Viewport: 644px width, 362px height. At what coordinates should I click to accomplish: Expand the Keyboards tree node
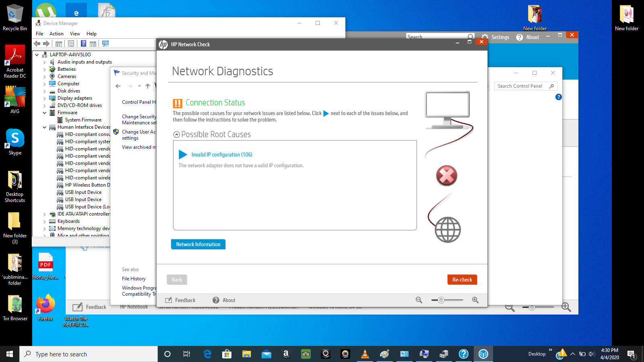pyautogui.click(x=45, y=222)
